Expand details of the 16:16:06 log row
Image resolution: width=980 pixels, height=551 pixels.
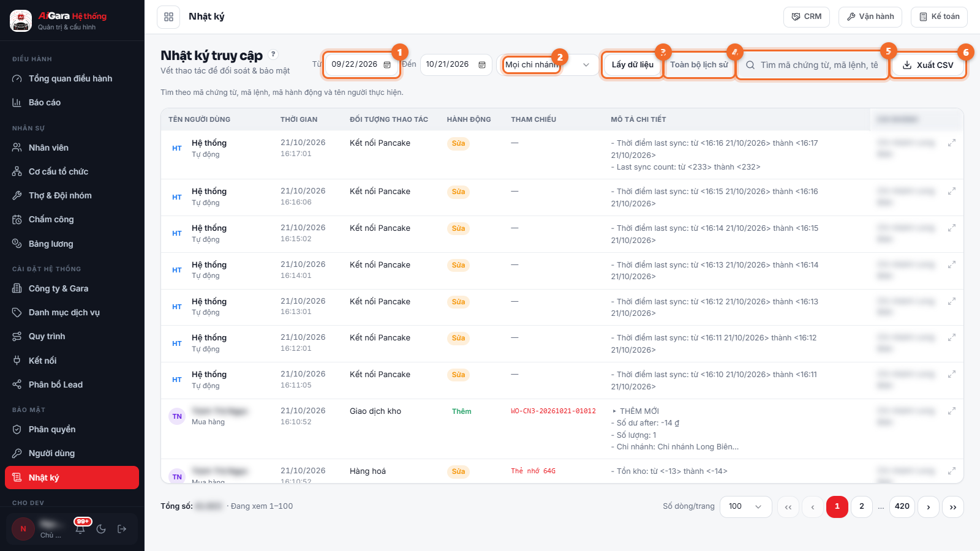952,191
